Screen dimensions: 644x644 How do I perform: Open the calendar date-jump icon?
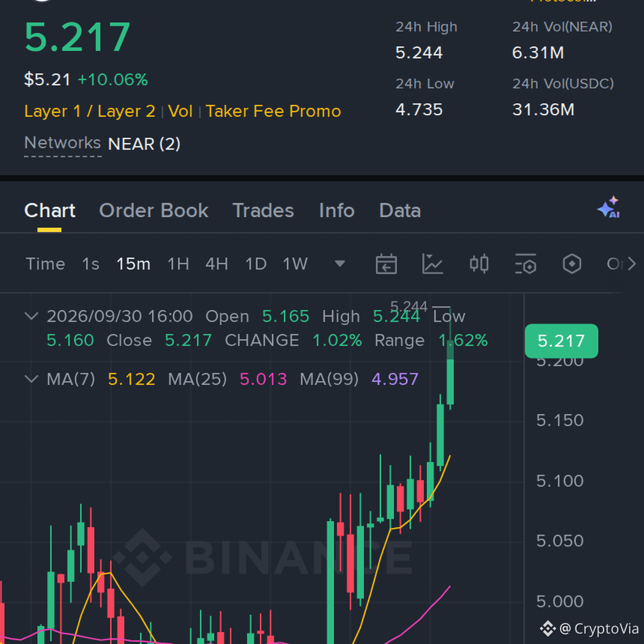386,264
